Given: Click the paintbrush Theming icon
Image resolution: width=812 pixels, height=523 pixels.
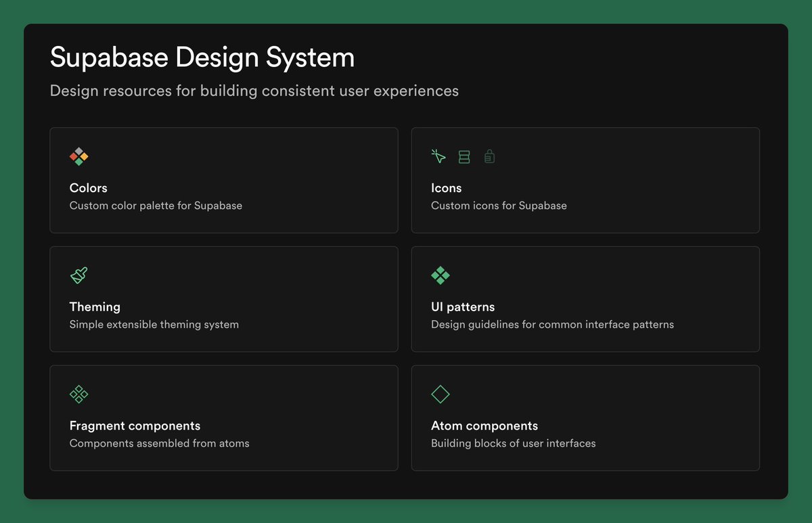Looking at the screenshot, I should 79,275.
